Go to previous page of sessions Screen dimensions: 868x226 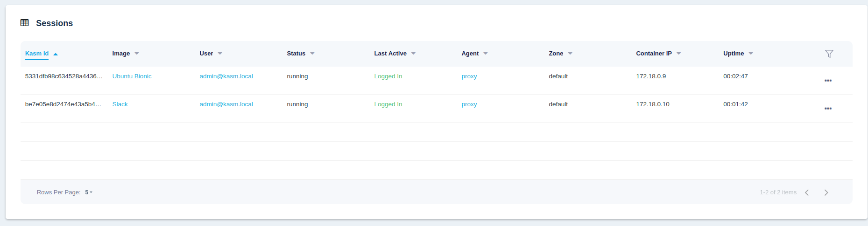(x=807, y=192)
